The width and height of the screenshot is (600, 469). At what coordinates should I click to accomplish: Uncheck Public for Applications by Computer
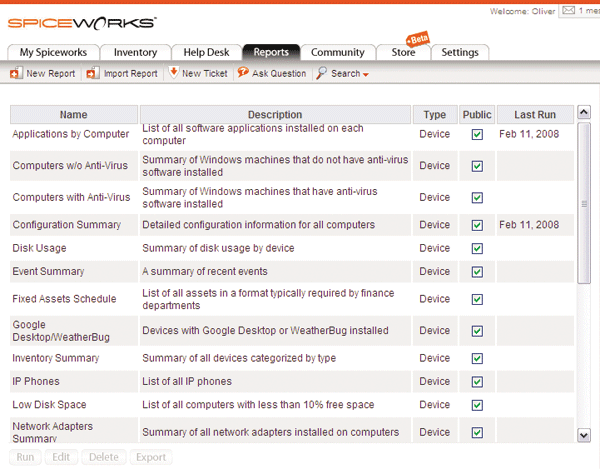(x=477, y=134)
